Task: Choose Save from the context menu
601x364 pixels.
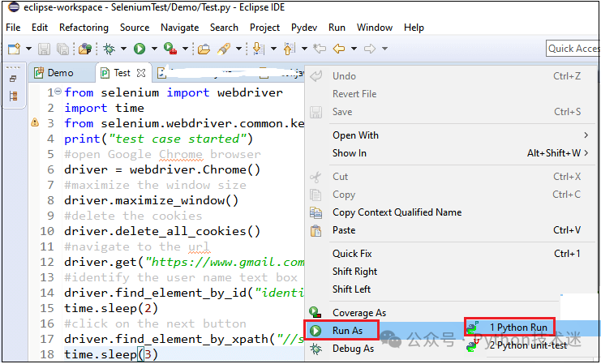Action: coord(451,112)
